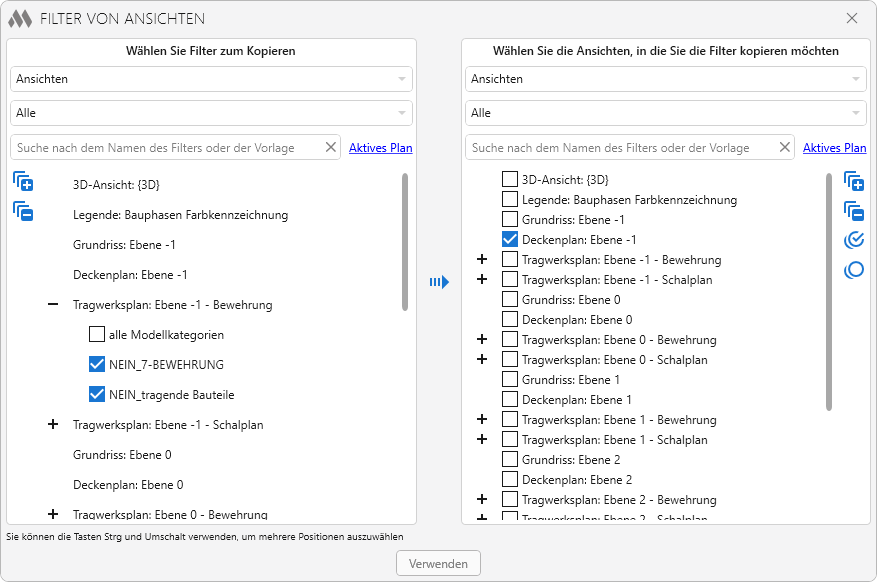Open the left 'Ansichten' dropdown

211,79
